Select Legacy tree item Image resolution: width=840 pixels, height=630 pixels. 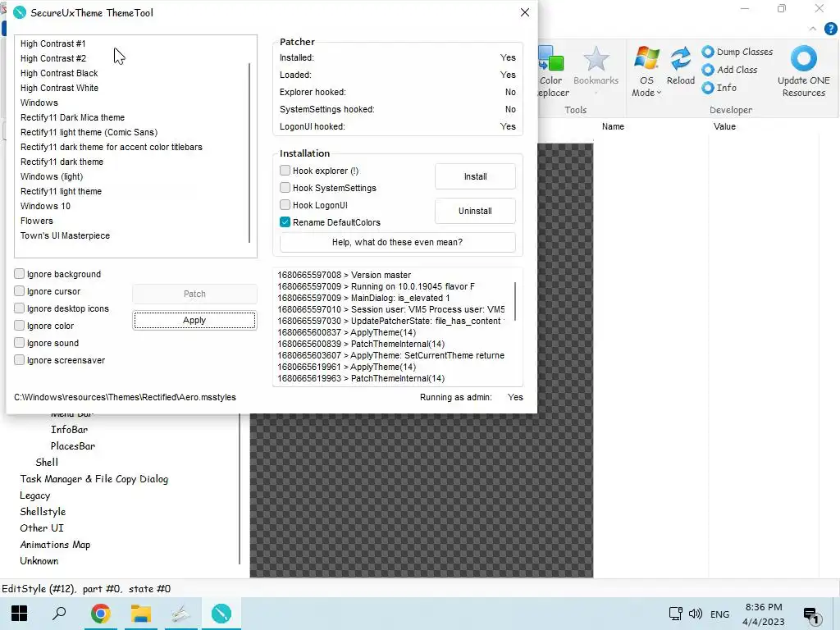34,495
